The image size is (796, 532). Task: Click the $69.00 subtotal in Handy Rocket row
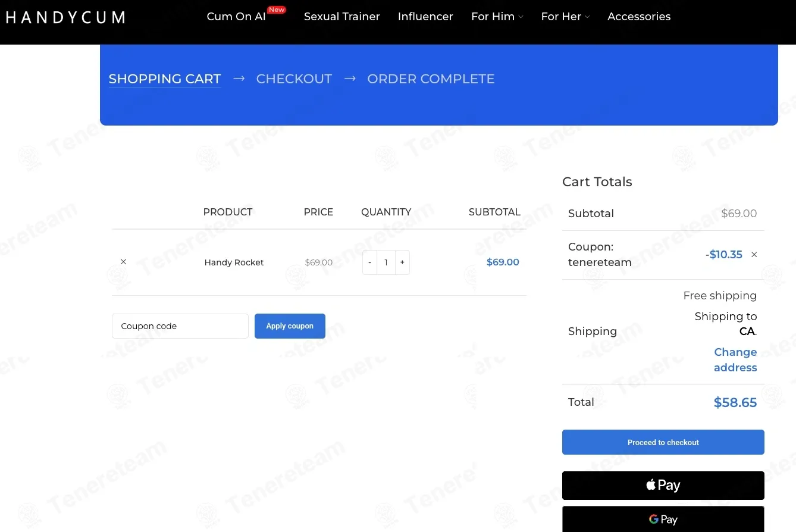click(503, 262)
